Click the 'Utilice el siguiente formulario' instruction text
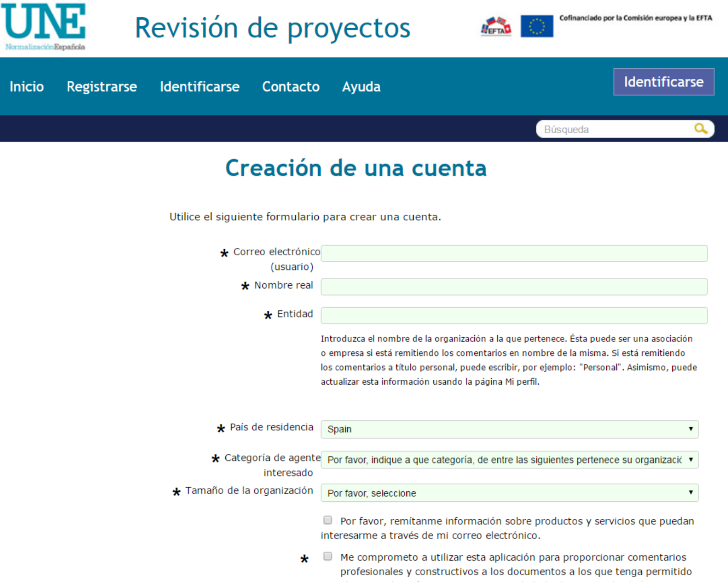 tap(305, 216)
